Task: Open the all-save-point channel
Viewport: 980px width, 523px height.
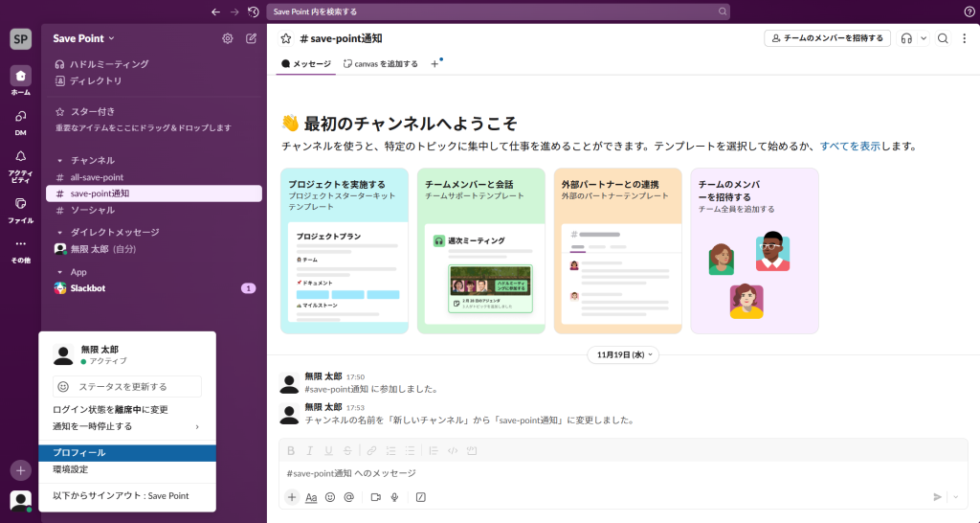Action: coord(97,177)
